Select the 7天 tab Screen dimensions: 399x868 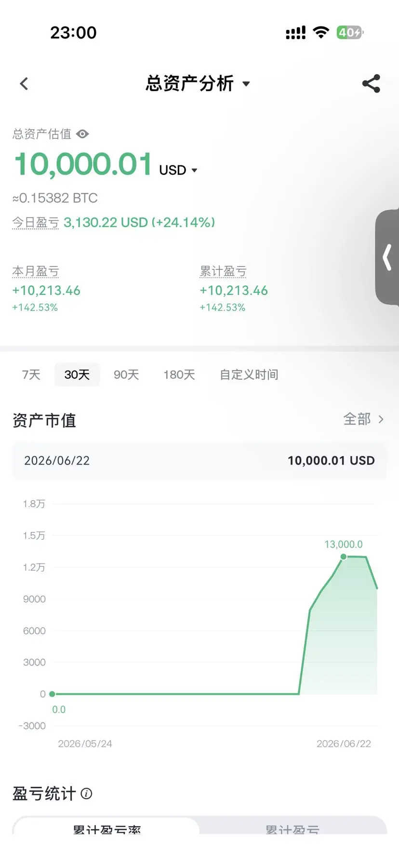point(31,374)
